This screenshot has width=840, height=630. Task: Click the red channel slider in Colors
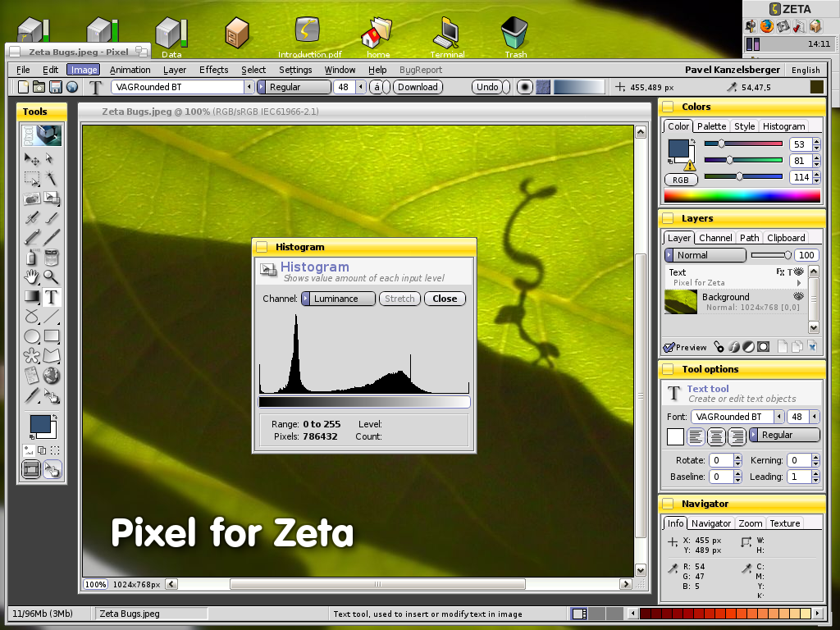[x=743, y=144]
